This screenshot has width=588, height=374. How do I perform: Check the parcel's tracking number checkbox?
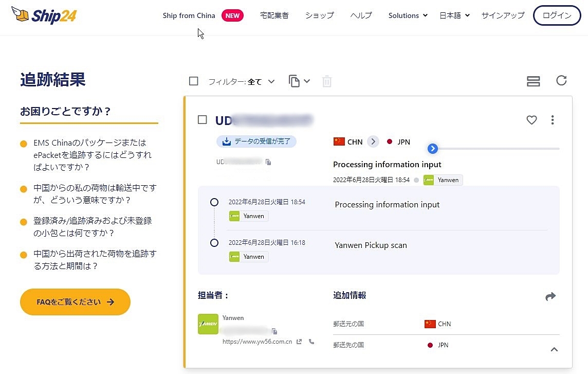pos(203,120)
